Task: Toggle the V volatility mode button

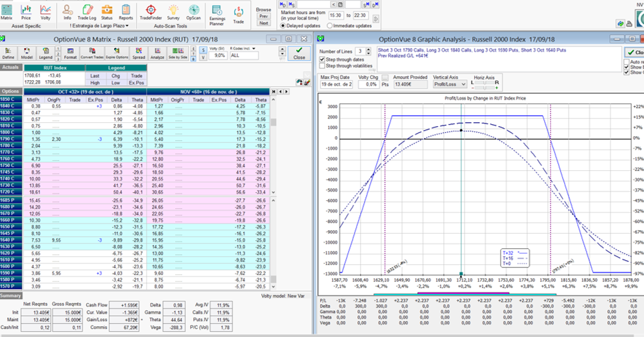Action: tap(203, 57)
